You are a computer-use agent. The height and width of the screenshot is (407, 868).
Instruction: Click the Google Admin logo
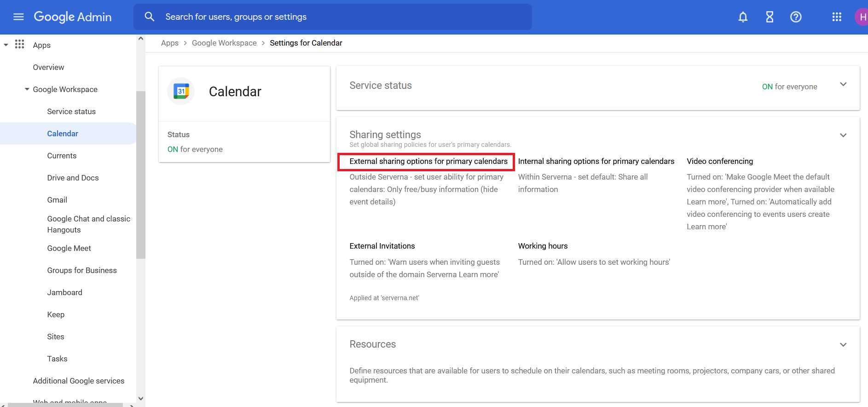pyautogui.click(x=73, y=17)
